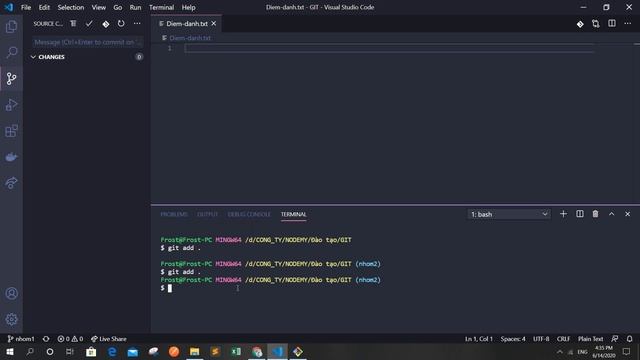Split the editor to the right
The image size is (640, 360).
[x=611, y=24]
